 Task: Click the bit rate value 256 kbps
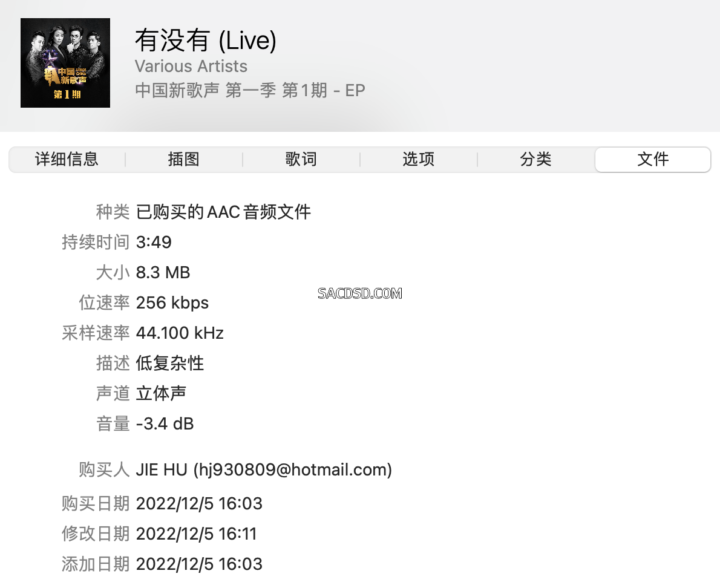click(x=172, y=303)
